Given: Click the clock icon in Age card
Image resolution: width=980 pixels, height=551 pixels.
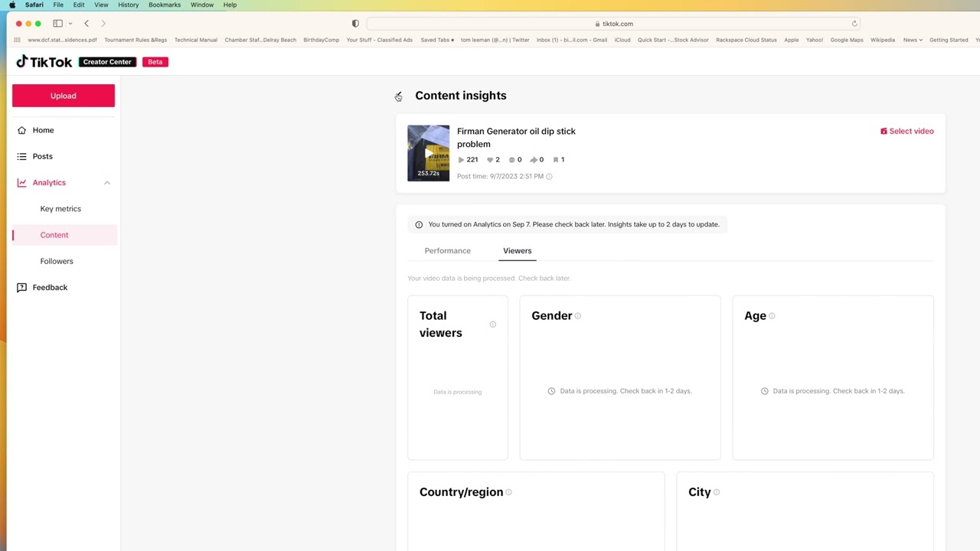Looking at the screenshot, I should pyautogui.click(x=765, y=391).
